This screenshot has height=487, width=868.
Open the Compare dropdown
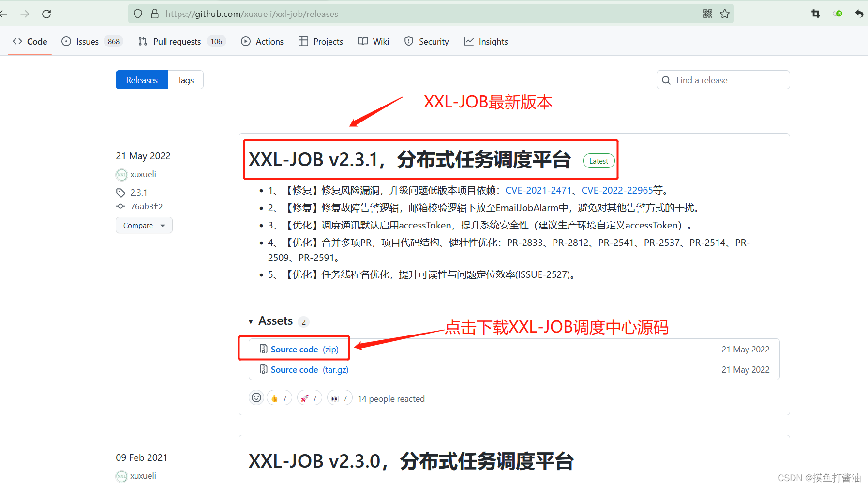click(144, 225)
